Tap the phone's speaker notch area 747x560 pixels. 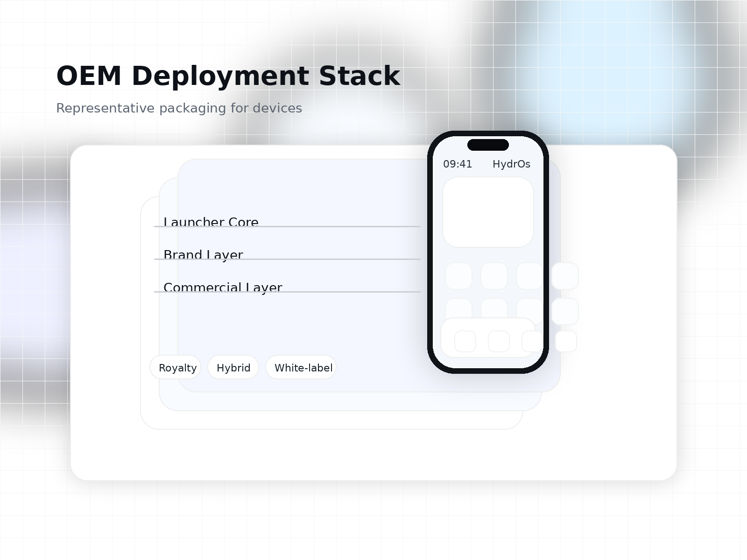pos(488,145)
